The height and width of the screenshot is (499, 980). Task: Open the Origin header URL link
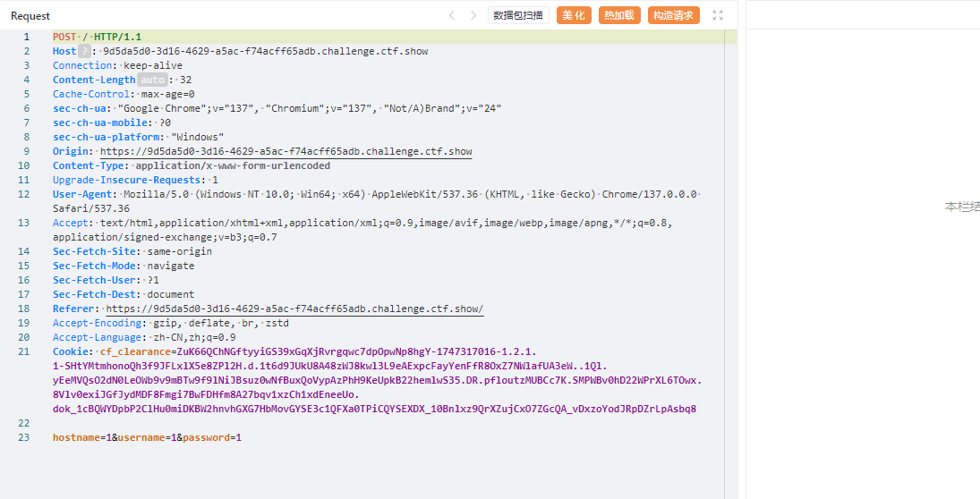click(x=285, y=152)
